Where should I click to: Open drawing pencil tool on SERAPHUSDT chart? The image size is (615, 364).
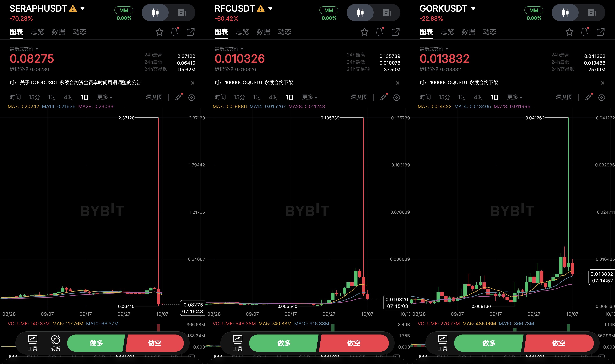(178, 97)
